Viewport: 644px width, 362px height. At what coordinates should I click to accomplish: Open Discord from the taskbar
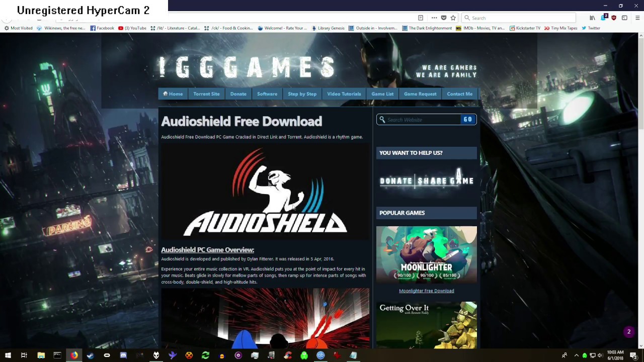123,355
